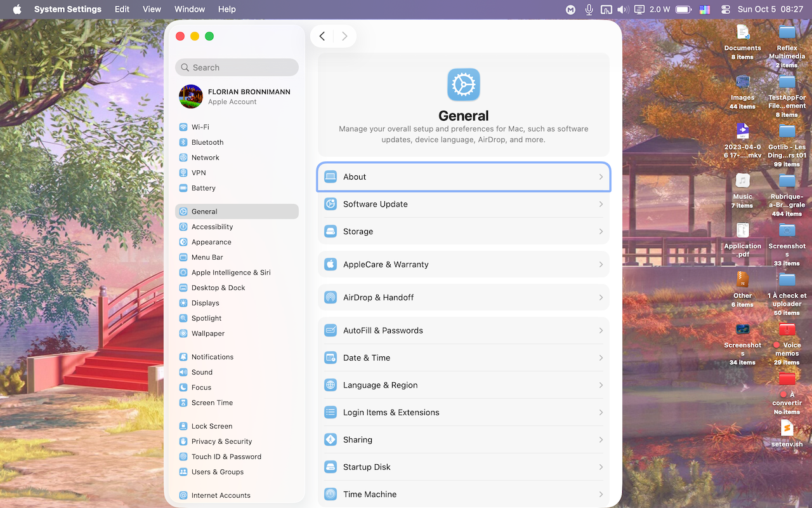Open Battery settings via its icon
The width and height of the screenshot is (812, 508).
pos(183,188)
